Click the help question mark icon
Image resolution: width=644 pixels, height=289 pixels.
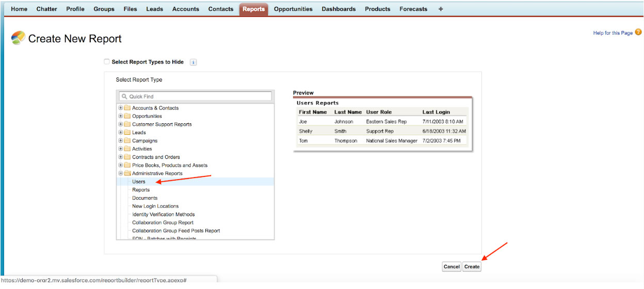[638, 33]
